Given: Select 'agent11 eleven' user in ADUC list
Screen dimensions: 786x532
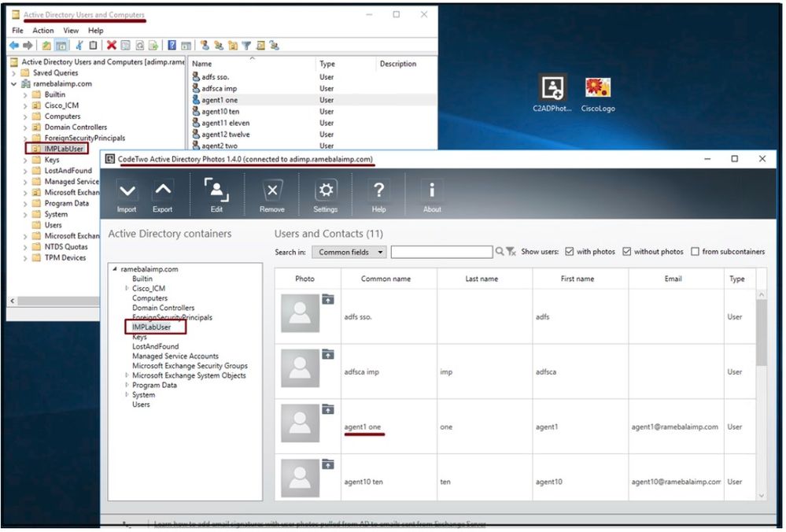Looking at the screenshot, I should (x=225, y=123).
